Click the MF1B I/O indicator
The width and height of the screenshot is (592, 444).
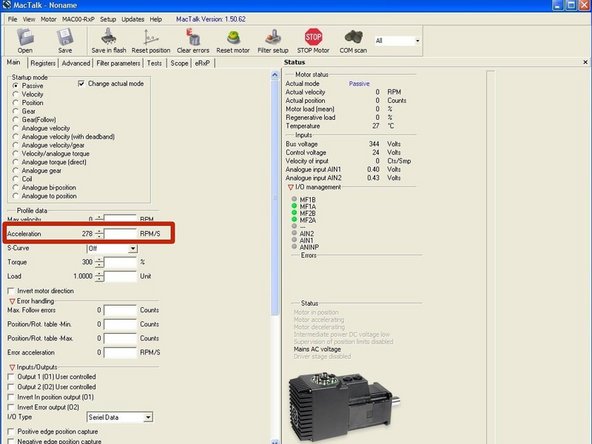(294, 199)
